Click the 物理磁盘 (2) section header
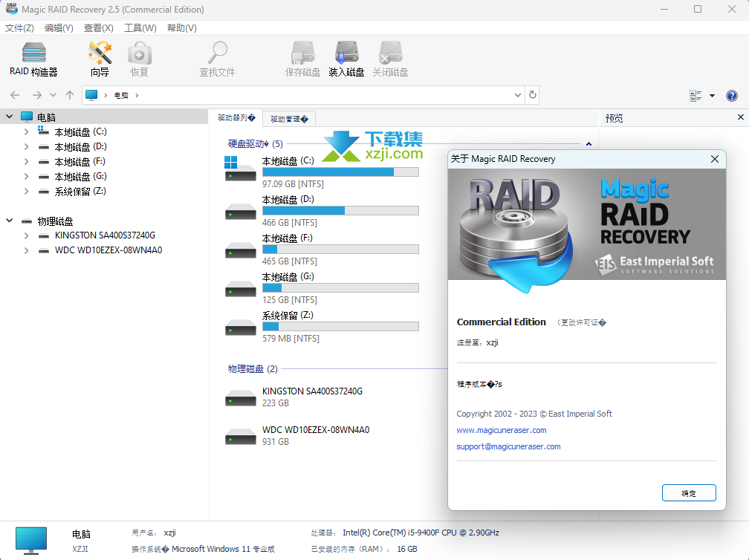 253,368
